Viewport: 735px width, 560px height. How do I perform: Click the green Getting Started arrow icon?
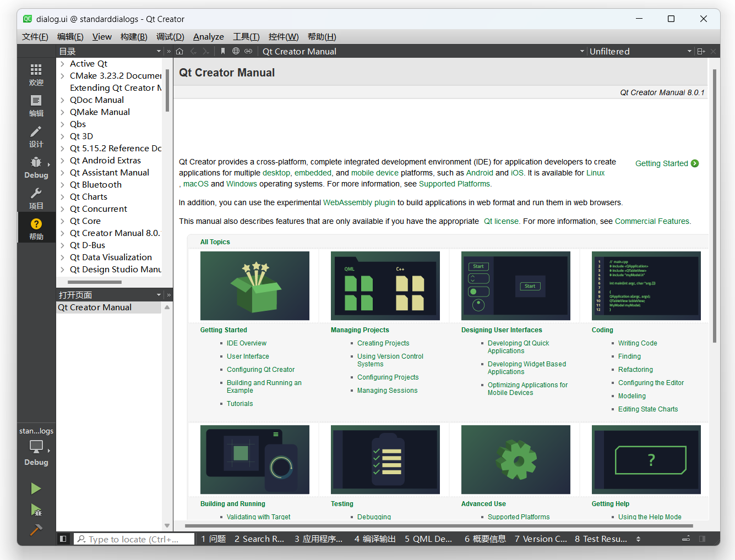pos(695,163)
